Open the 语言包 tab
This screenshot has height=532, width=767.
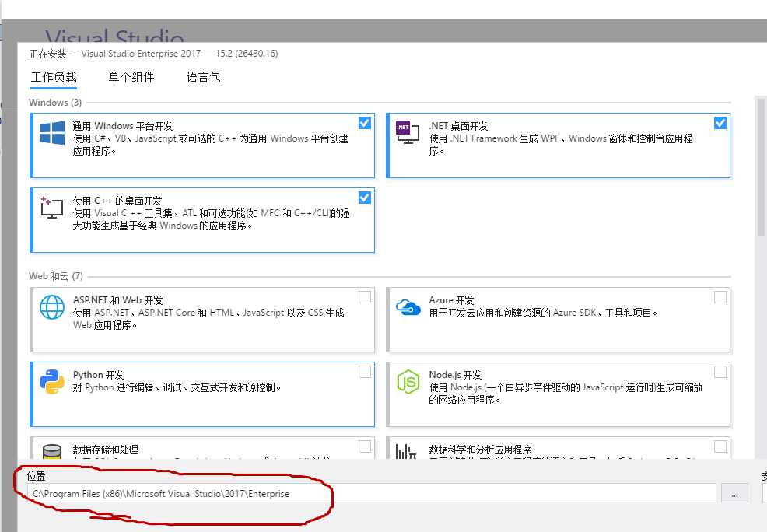tap(204, 77)
